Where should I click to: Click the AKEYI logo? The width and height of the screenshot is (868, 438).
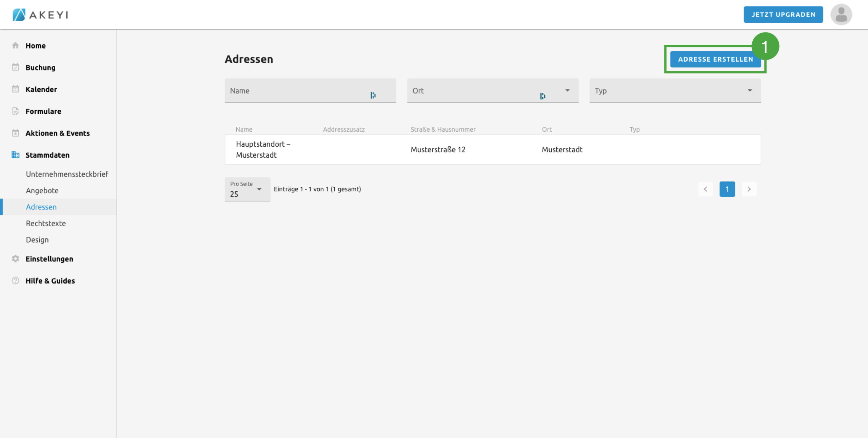pos(40,15)
